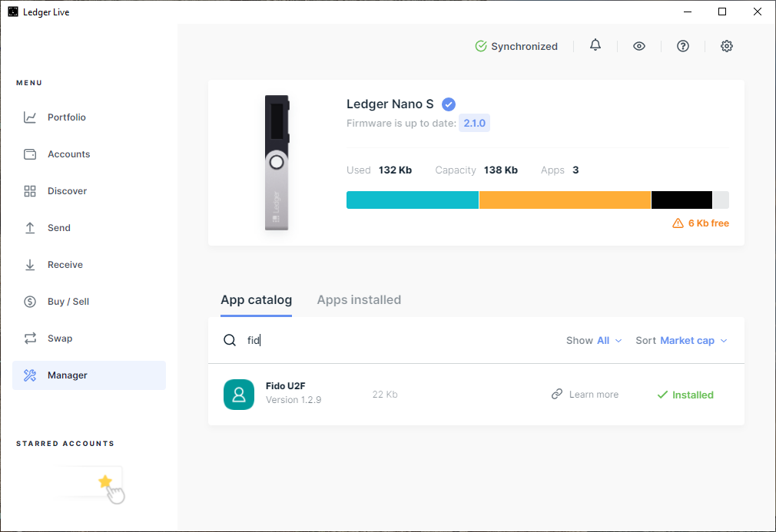
Task: Click the Swap arrows icon
Action: pyautogui.click(x=30, y=339)
